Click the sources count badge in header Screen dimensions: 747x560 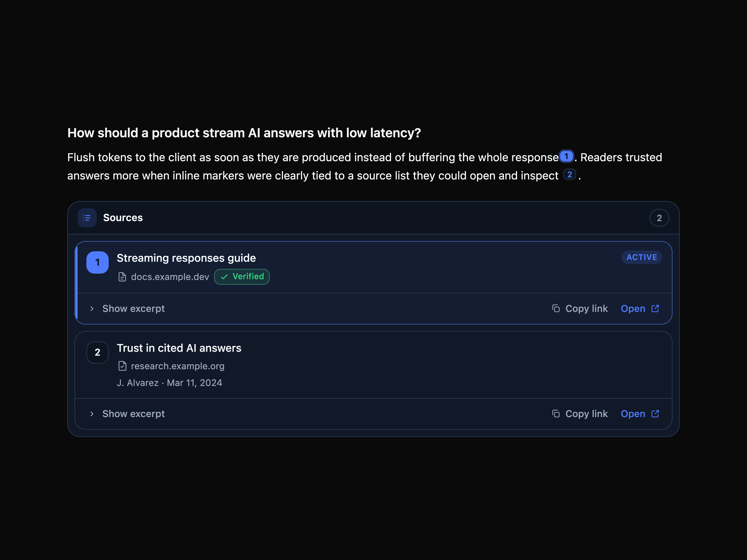tap(659, 218)
